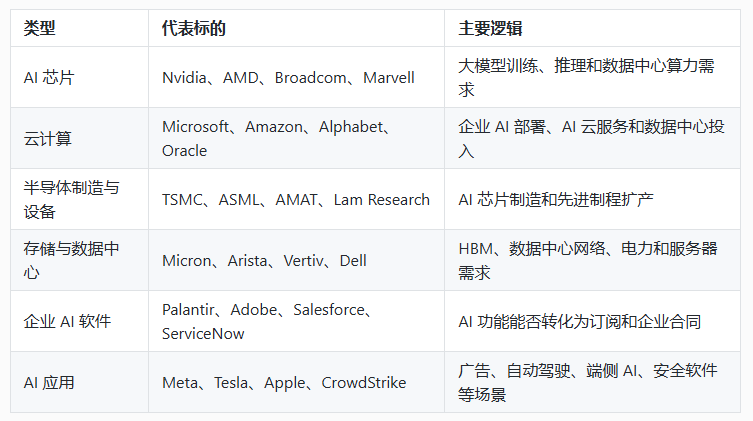Select the AI 应用 row label
This screenshot has height=421, width=753.
click(79, 382)
